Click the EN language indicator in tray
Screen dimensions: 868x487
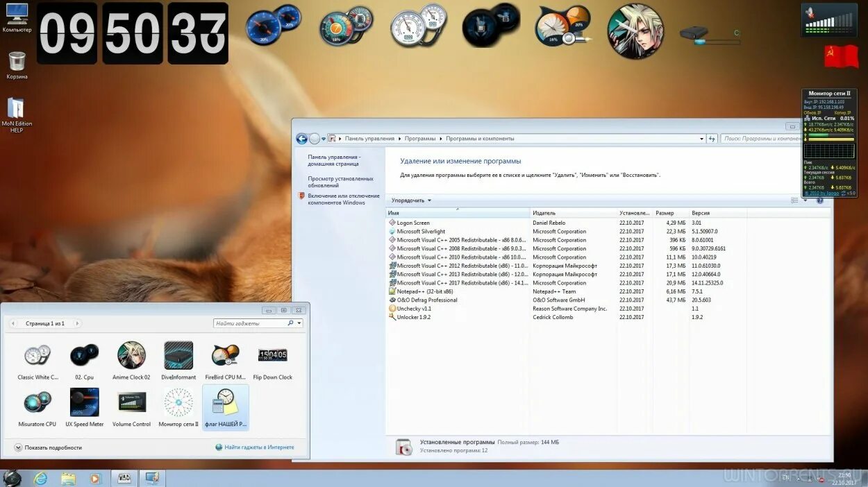coord(786,478)
